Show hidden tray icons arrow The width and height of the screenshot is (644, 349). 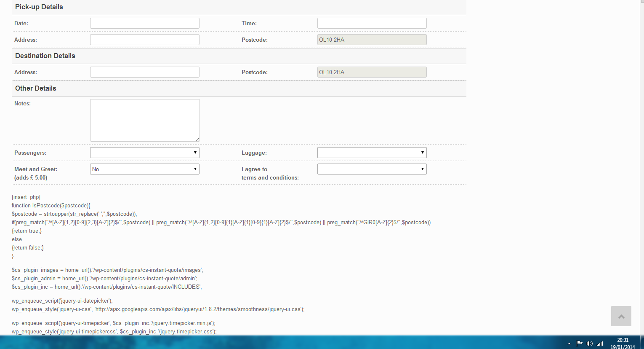click(569, 344)
